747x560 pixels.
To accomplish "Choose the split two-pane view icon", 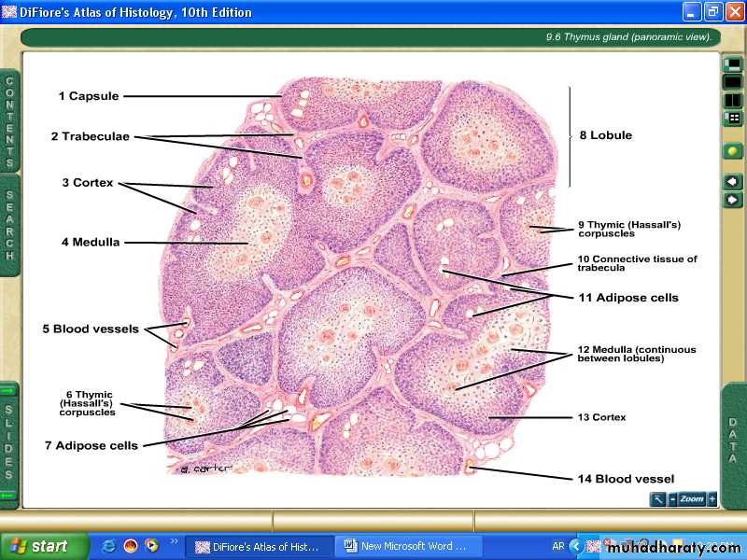I will coord(733,100).
